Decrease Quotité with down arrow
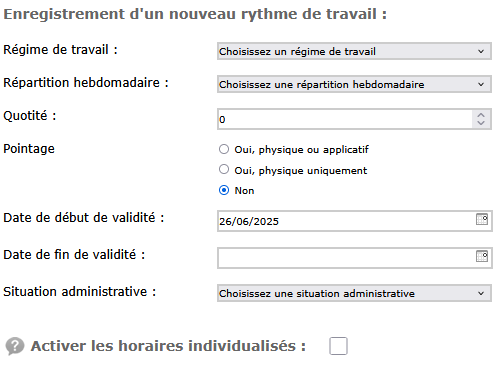Screen dimensions: 501x372 [x=481, y=123]
